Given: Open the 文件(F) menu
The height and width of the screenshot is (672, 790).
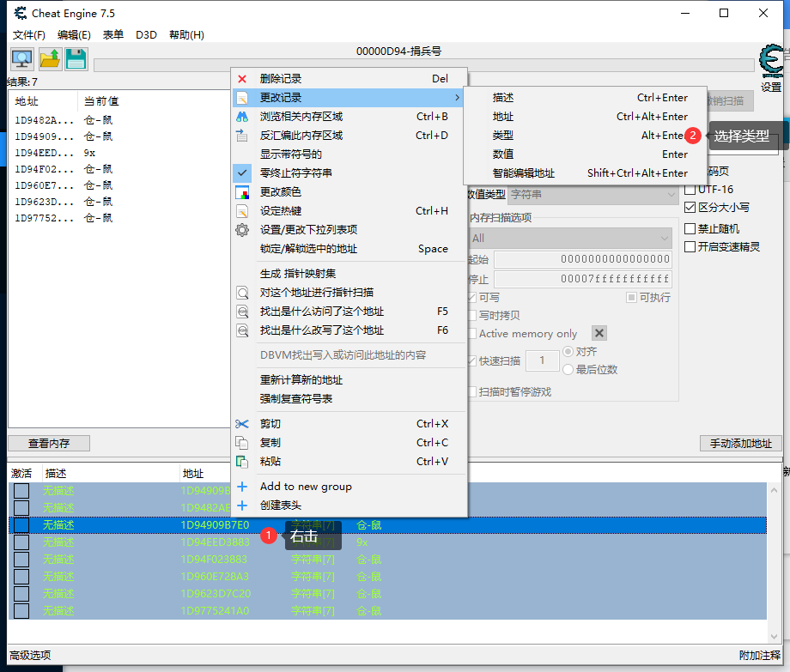Looking at the screenshot, I should [28, 34].
